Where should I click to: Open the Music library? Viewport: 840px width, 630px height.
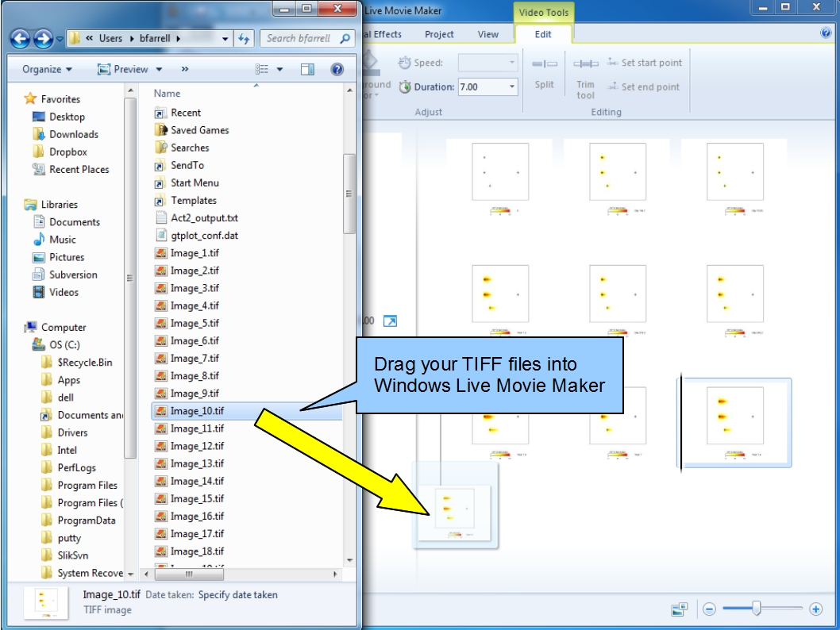click(63, 240)
